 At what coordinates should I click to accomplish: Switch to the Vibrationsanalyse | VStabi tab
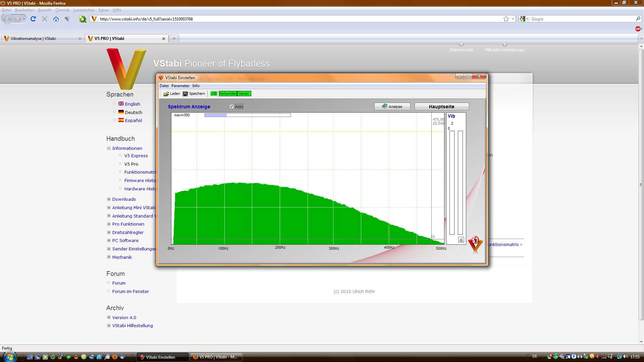(x=43, y=39)
